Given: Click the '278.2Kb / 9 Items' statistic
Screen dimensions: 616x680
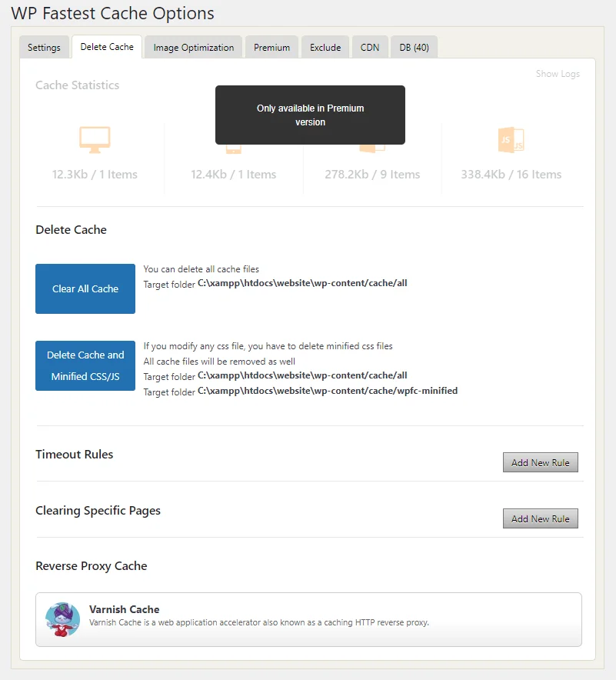Looking at the screenshot, I should [x=372, y=175].
